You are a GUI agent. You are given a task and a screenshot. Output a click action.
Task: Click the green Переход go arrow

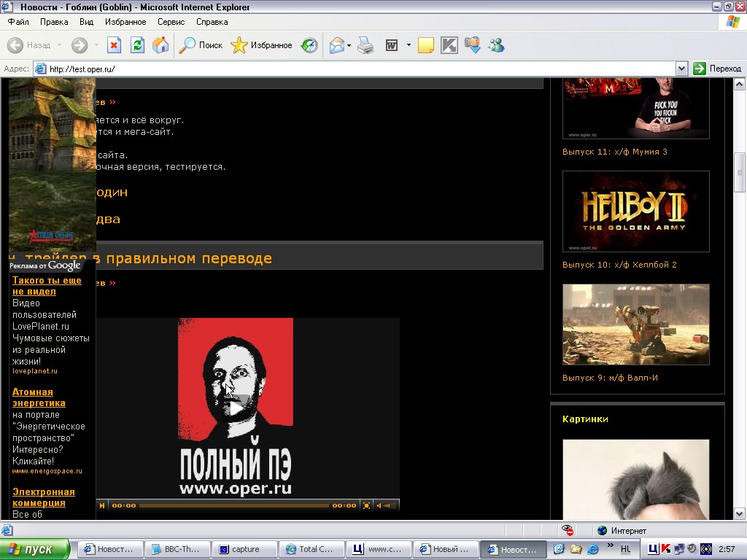pyautogui.click(x=700, y=69)
